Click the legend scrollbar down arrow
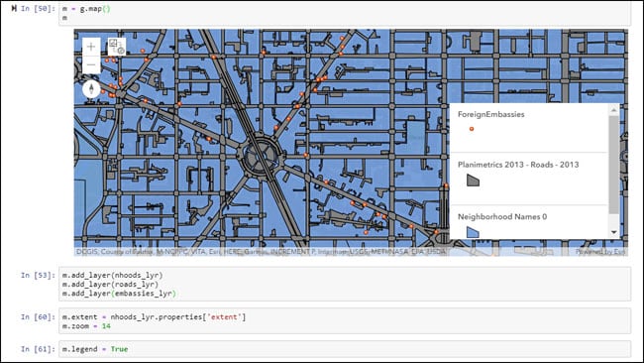 click(x=614, y=232)
